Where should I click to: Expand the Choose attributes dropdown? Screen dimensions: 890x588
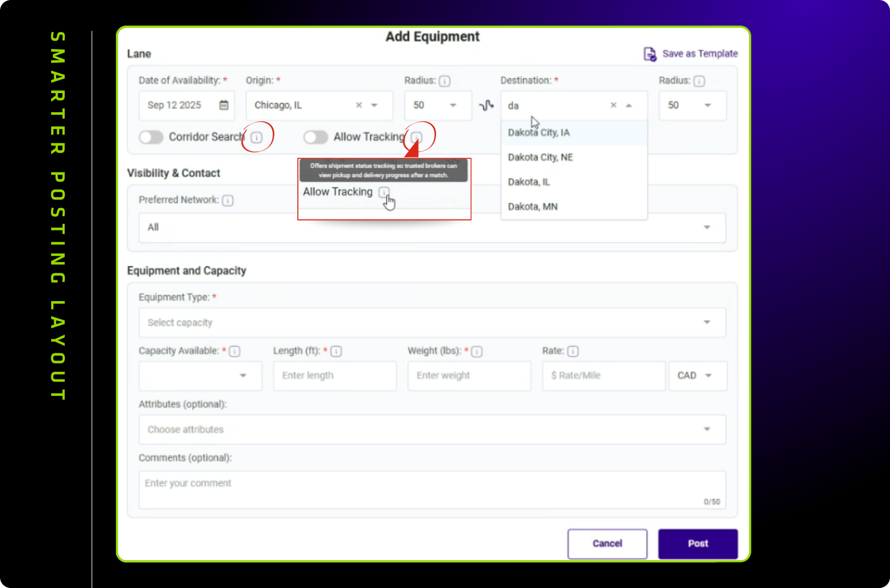432,430
